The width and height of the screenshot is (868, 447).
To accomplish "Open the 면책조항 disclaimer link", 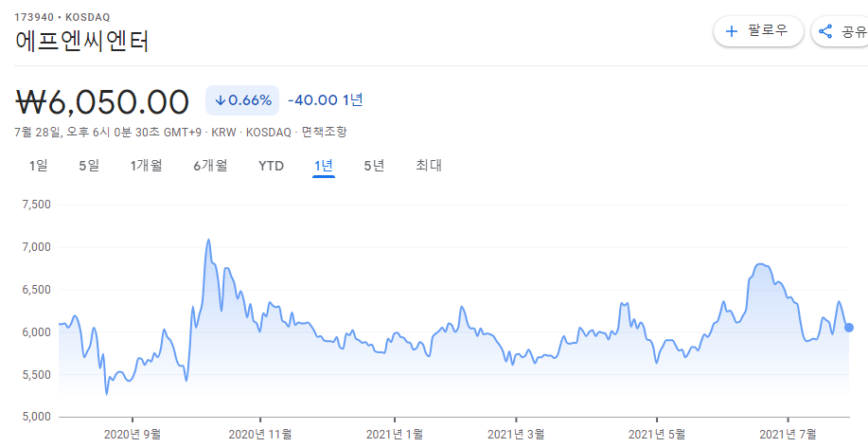I will pyautogui.click(x=324, y=133).
